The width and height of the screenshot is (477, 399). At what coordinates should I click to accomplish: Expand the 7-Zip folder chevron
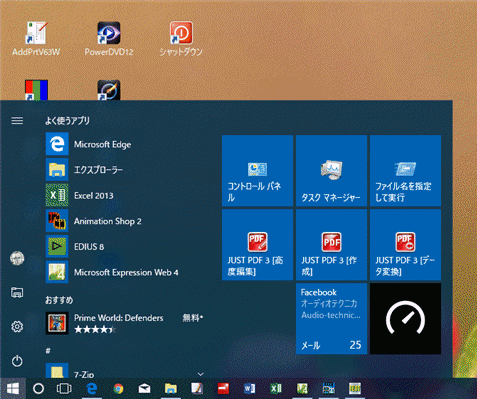click(x=200, y=374)
